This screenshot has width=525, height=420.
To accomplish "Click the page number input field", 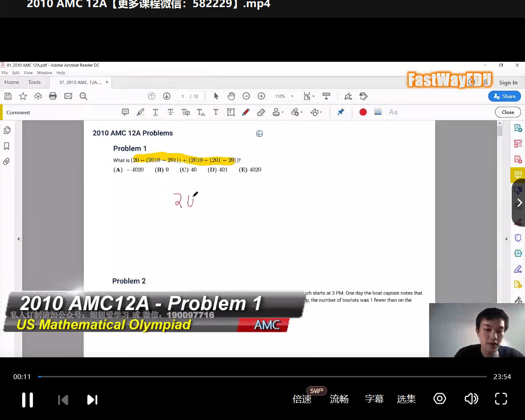I will 183,96.
